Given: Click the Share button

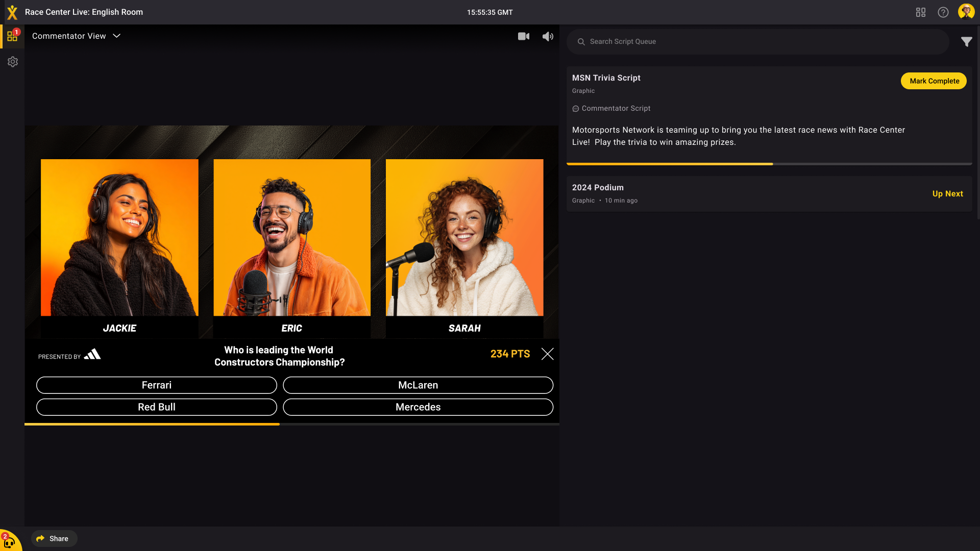Looking at the screenshot, I should (x=54, y=538).
